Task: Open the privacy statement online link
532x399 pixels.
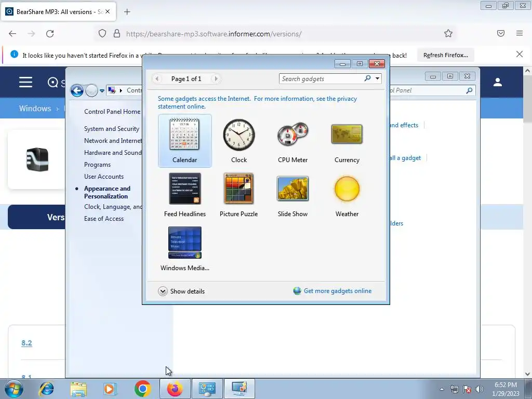Action: click(x=257, y=102)
